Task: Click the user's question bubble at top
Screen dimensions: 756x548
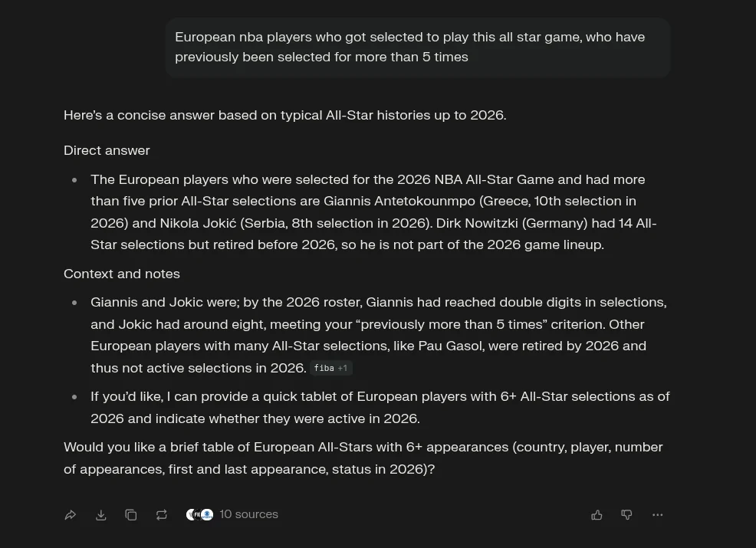Action: 417,47
